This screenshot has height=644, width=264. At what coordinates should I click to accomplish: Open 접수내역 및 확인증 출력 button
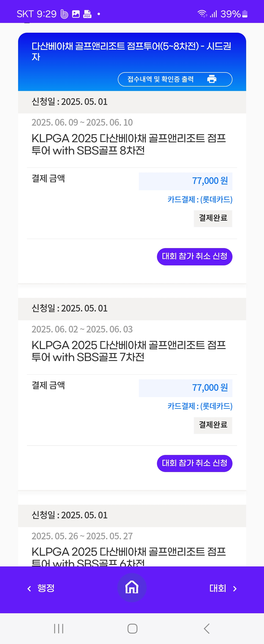175,79
